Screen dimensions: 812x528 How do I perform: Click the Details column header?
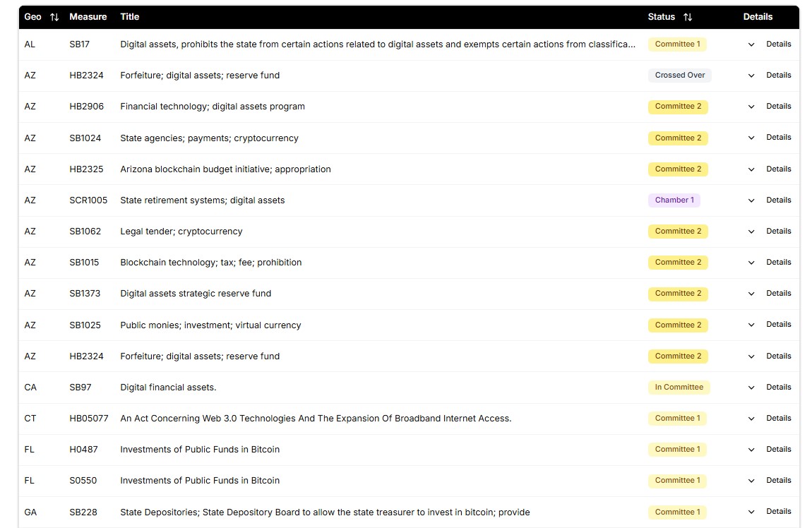pyautogui.click(x=758, y=16)
